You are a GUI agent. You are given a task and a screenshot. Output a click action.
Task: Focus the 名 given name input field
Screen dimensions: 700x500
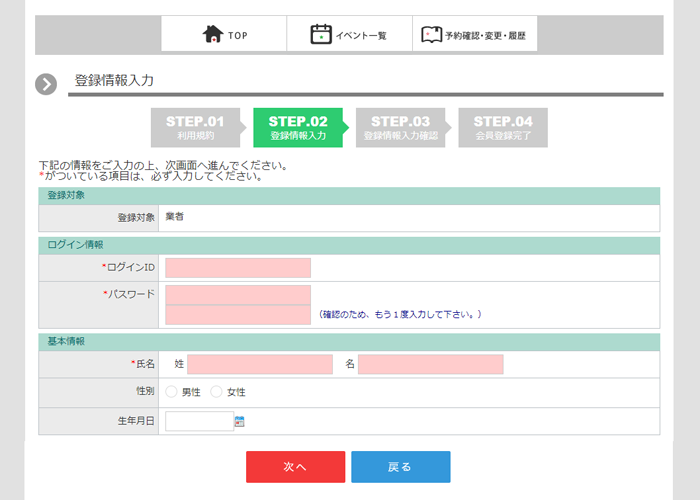(x=431, y=364)
